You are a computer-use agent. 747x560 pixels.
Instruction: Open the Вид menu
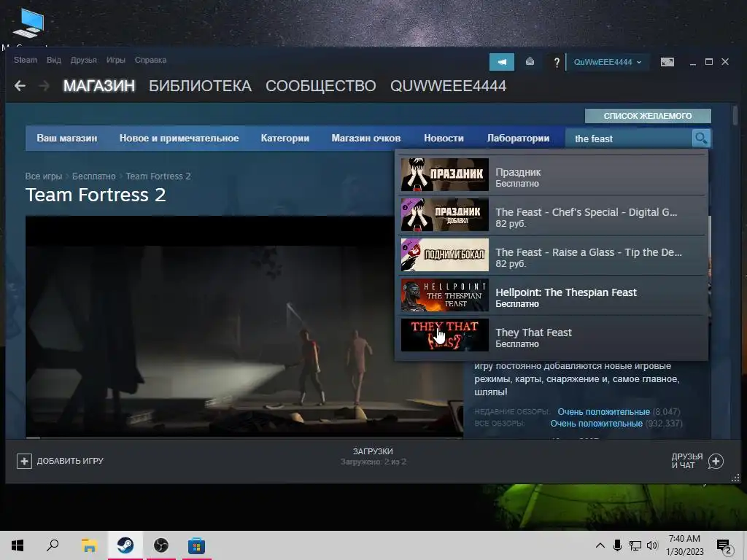point(54,60)
